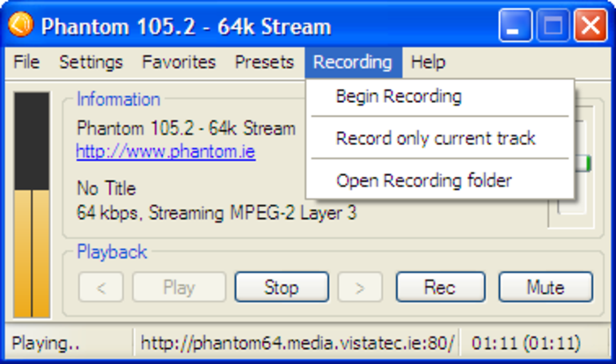Click the 64 kbps, Streaming MPEG-2 text
Screen dimensions: 616x364
coord(216,213)
